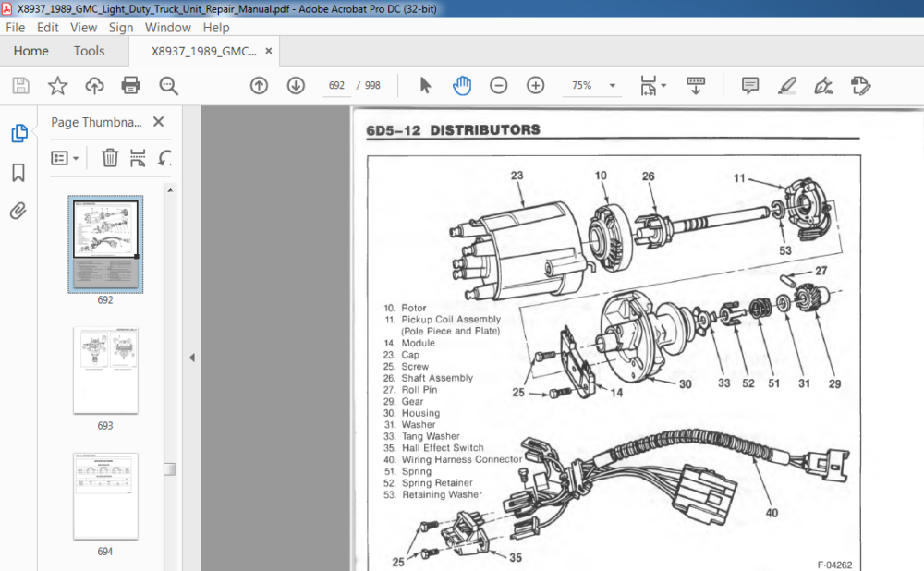
Task: Click the thumbnail scrollbar up arrow
Action: pyautogui.click(x=170, y=190)
